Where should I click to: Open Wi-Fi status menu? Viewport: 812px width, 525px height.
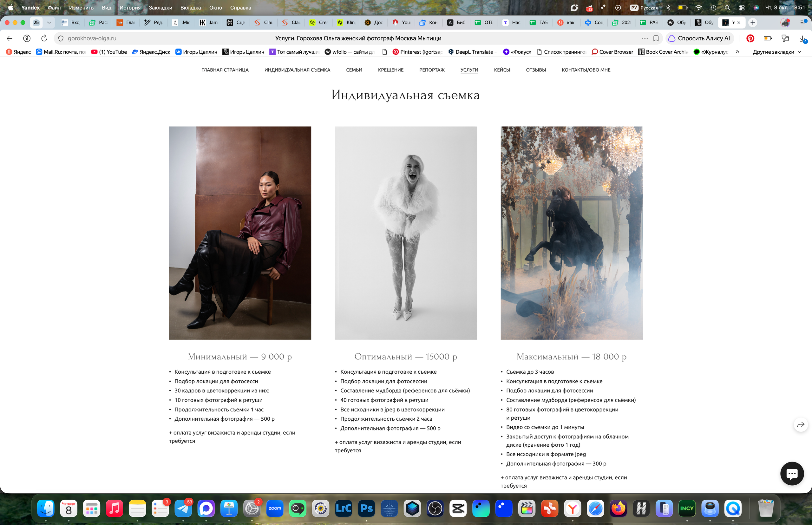698,8
